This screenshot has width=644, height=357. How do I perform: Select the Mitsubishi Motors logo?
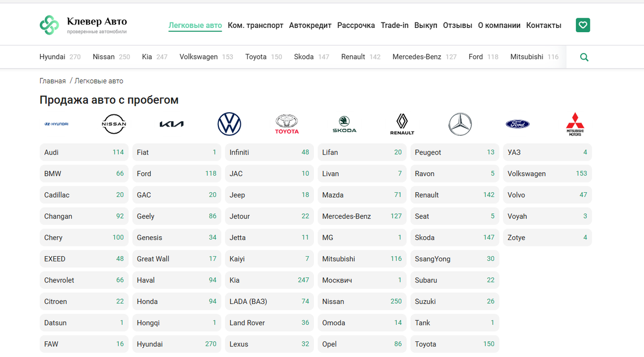[575, 124]
